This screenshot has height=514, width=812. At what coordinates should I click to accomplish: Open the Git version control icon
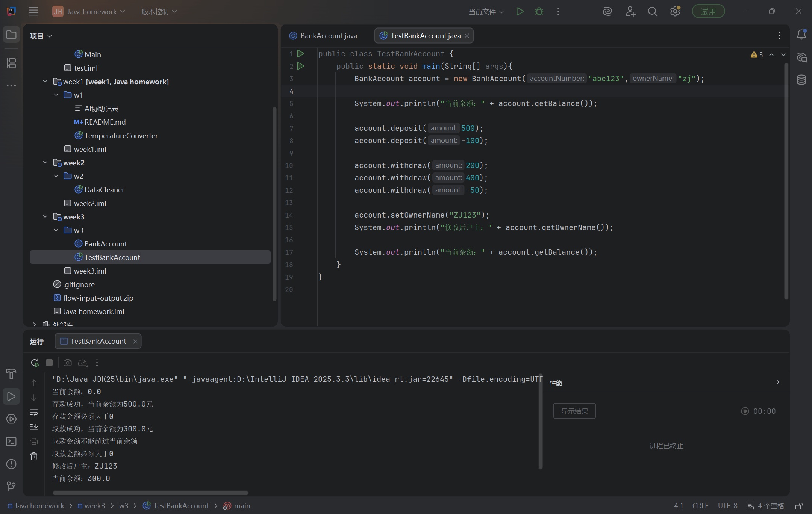pos(11,487)
